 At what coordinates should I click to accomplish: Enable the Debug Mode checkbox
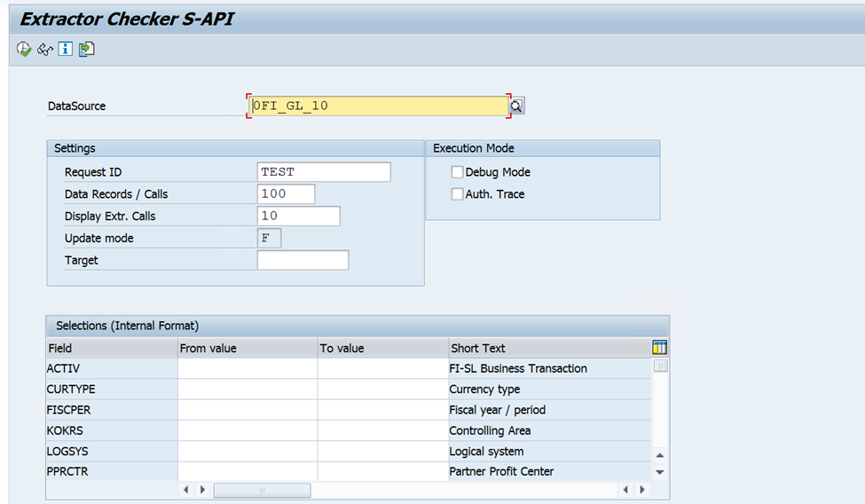click(x=458, y=172)
